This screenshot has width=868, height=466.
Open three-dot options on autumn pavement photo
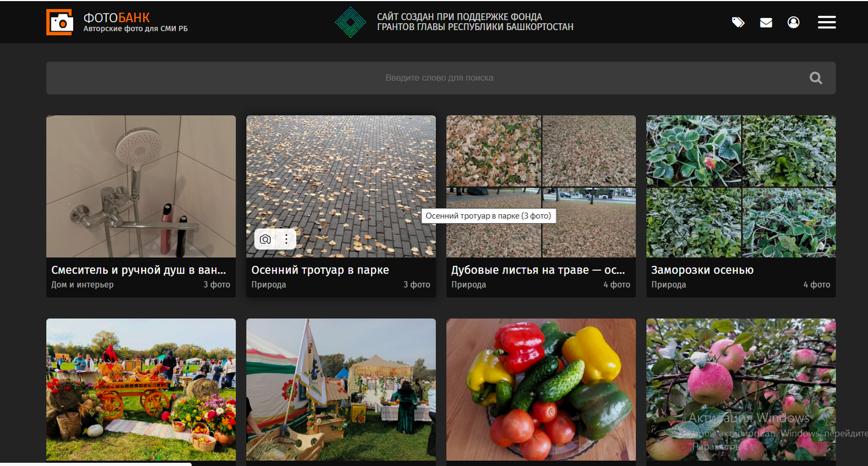pos(286,239)
